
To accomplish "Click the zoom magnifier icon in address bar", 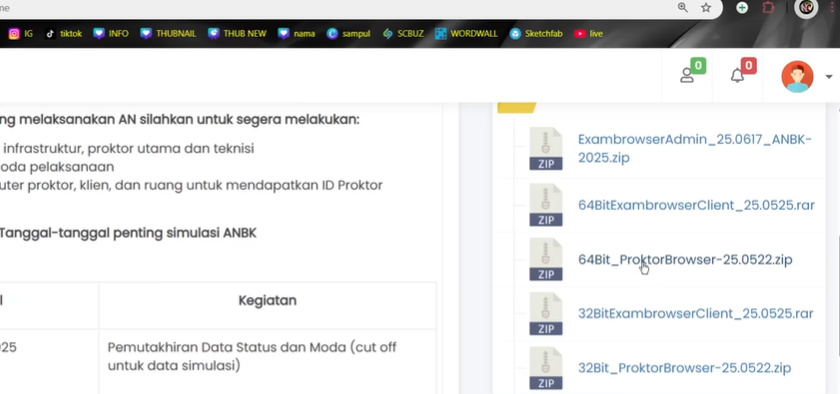I will (682, 8).
